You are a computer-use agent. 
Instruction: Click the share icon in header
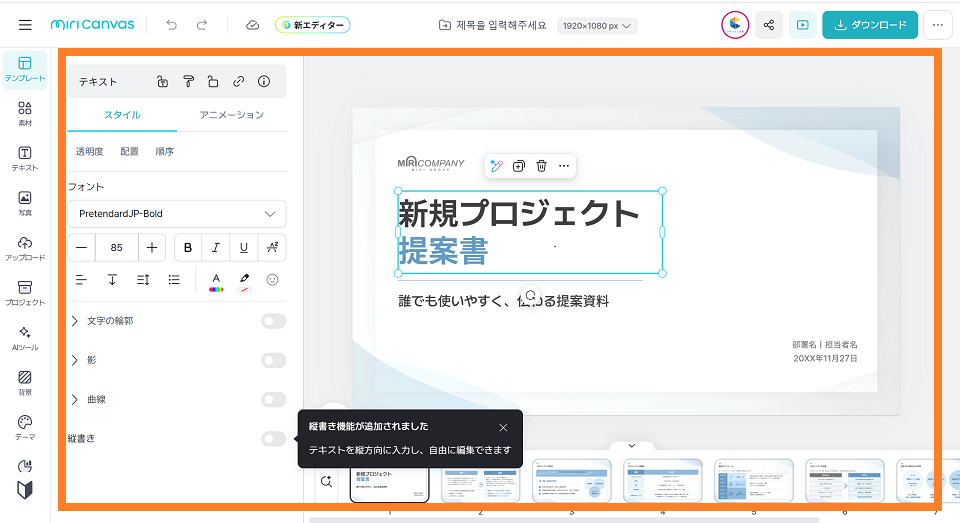[769, 25]
